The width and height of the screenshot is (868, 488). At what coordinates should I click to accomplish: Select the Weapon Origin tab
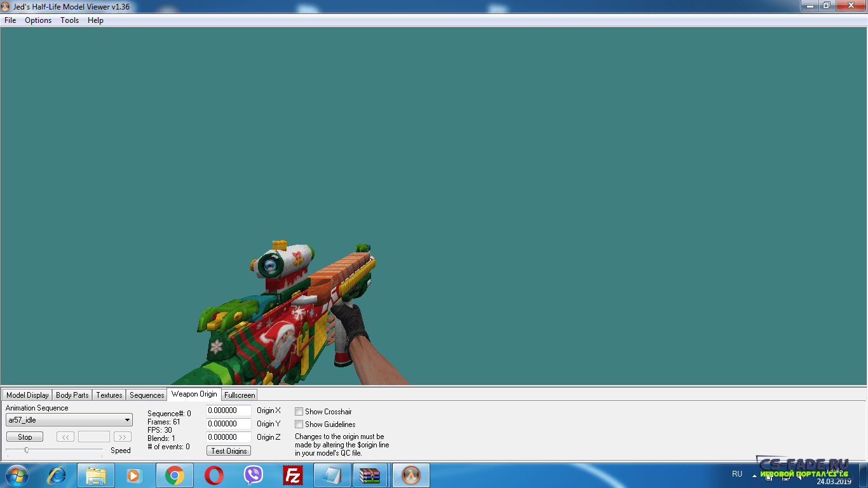point(194,394)
